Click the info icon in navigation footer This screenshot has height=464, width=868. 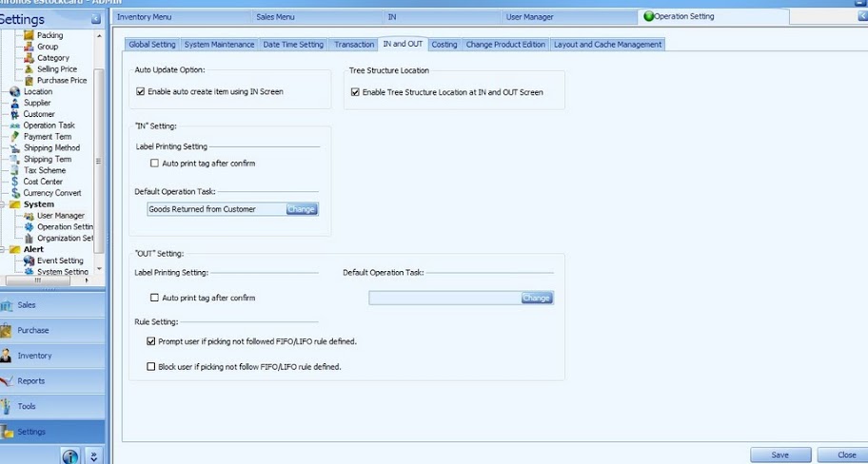click(x=70, y=456)
